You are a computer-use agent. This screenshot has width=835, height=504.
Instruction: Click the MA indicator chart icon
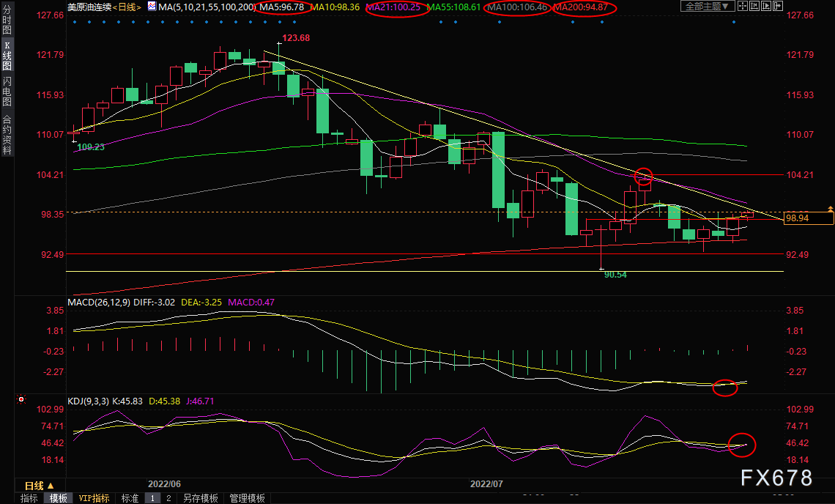tap(152, 7)
